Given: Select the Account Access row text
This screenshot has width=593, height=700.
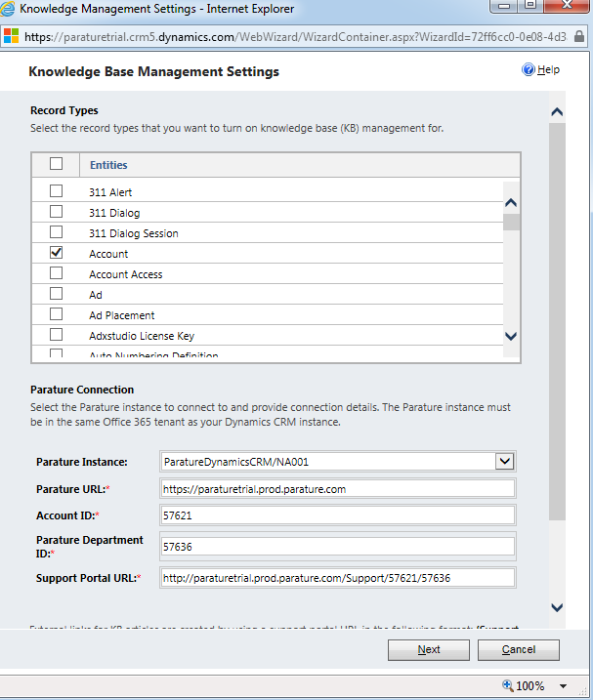Looking at the screenshot, I should tap(126, 274).
